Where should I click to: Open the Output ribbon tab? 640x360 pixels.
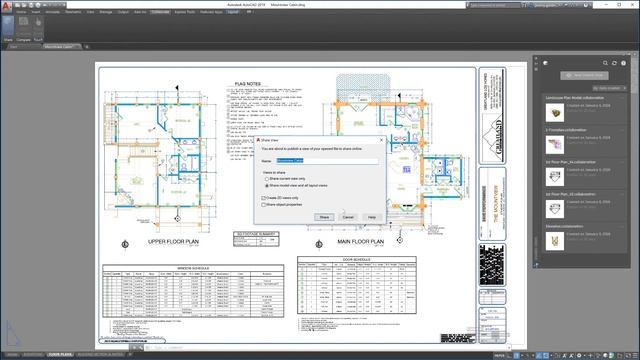123,12
